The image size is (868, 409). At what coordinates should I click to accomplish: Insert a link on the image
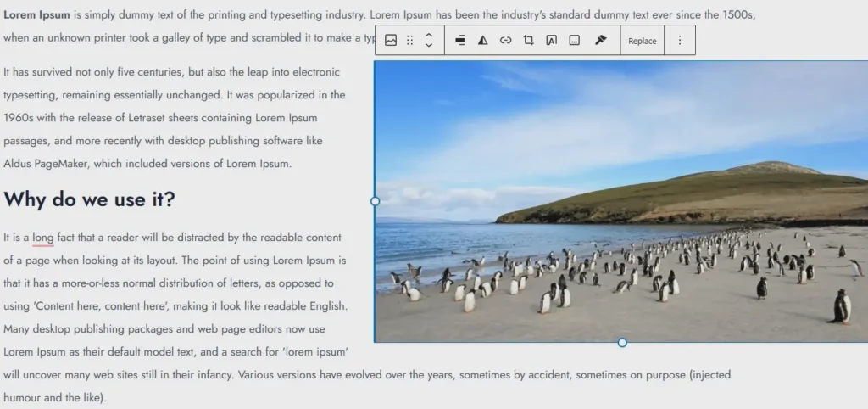point(505,41)
